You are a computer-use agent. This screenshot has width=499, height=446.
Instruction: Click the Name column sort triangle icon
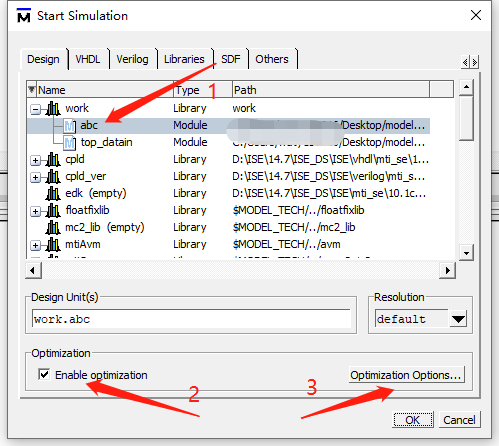(x=32, y=89)
